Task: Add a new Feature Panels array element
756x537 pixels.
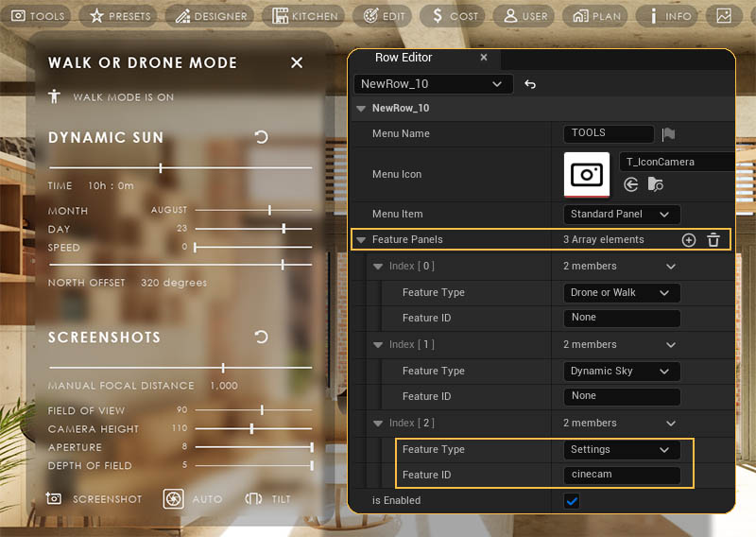Action: coord(688,240)
